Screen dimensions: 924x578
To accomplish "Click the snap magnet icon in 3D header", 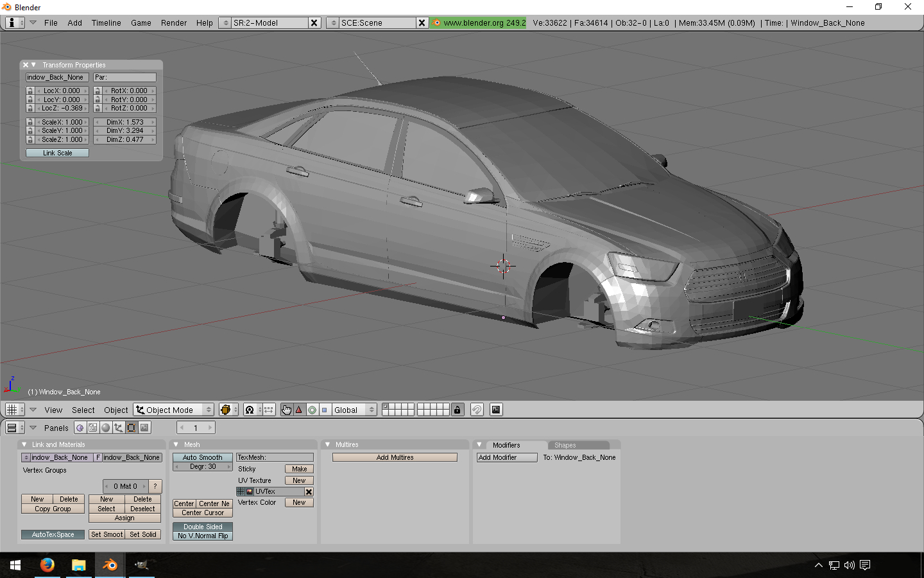I will (477, 410).
